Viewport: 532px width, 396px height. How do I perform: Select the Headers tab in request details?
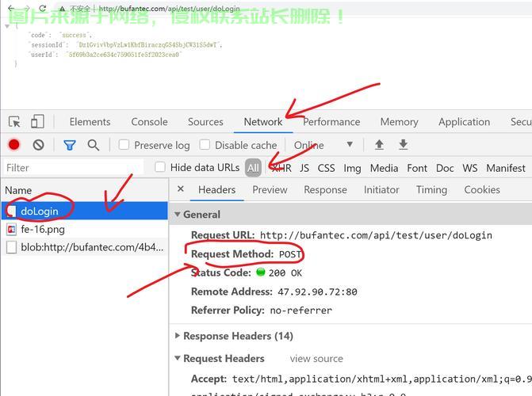(216, 189)
